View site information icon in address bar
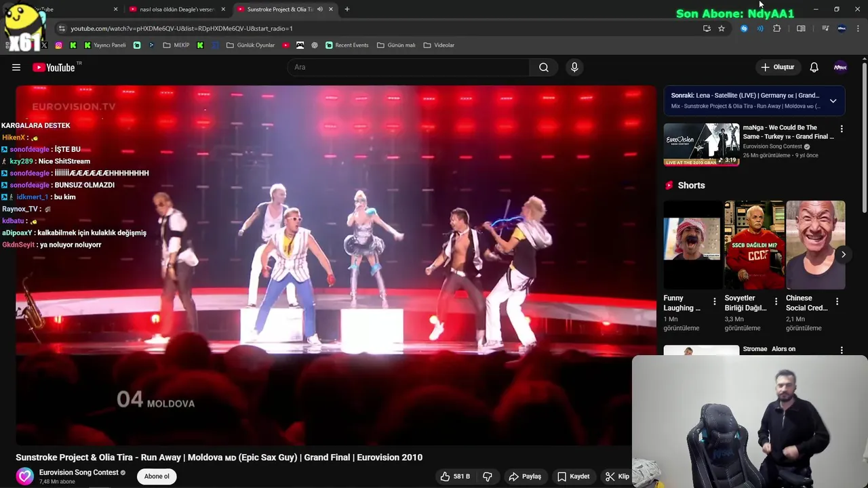This screenshot has width=868, height=488. [62, 28]
